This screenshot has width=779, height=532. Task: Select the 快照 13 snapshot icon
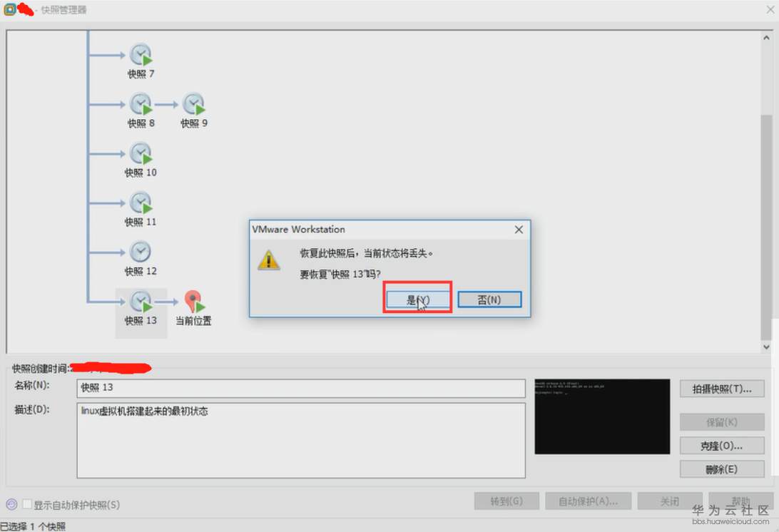pos(141,302)
